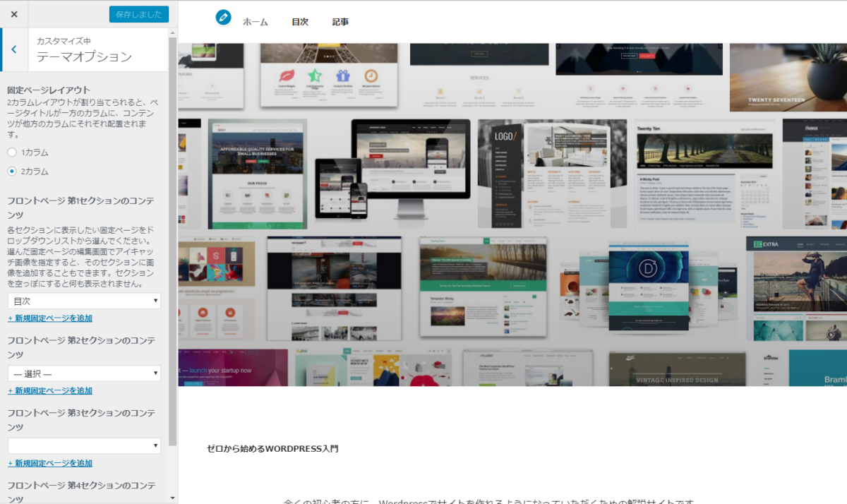Screen dimensions: 847x504
Task: Open the ホーム menu item
Action: [256, 22]
